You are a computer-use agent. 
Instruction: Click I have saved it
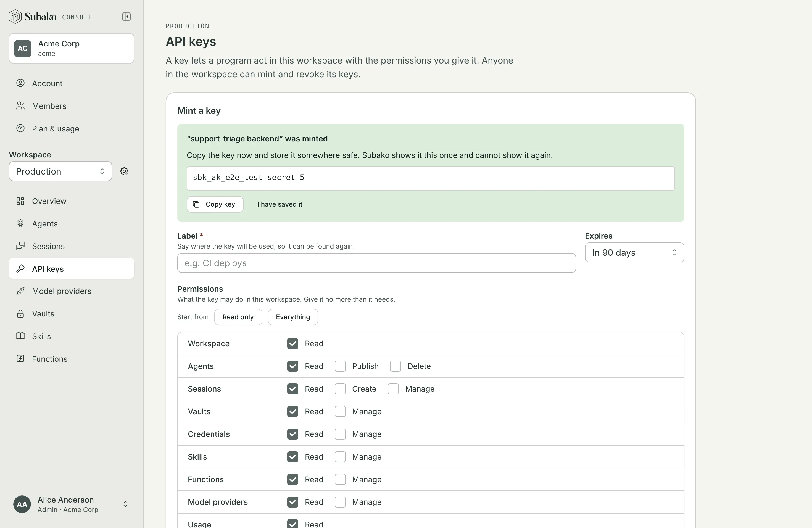pos(280,204)
